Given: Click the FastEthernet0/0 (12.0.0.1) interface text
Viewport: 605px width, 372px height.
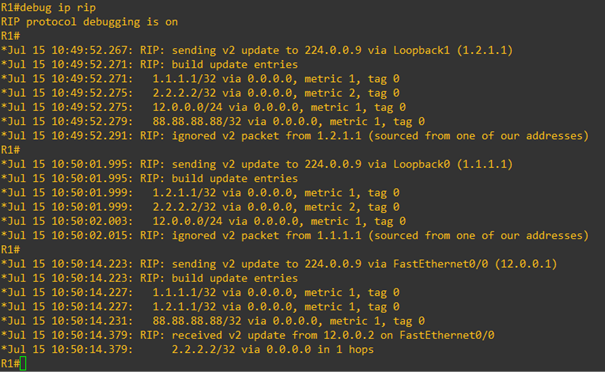Looking at the screenshot, I should click(x=475, y=264).
